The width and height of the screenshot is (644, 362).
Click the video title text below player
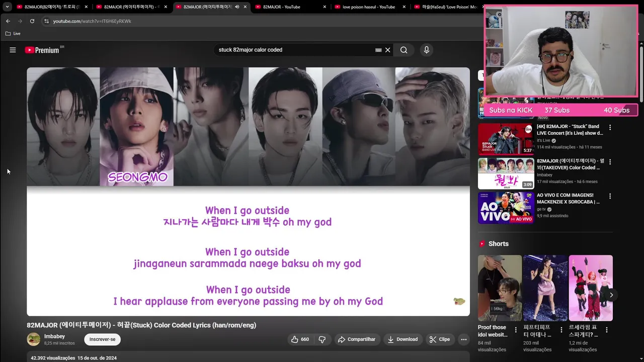[141, 325]
